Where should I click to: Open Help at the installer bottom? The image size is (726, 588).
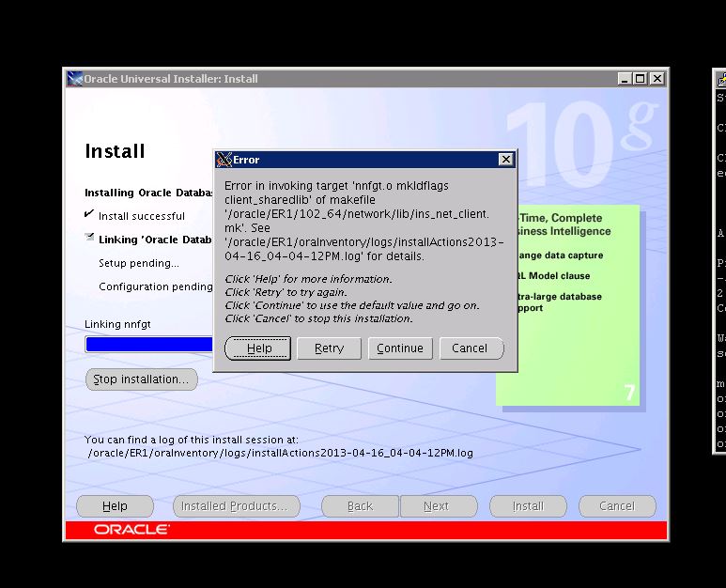point(115,506)
